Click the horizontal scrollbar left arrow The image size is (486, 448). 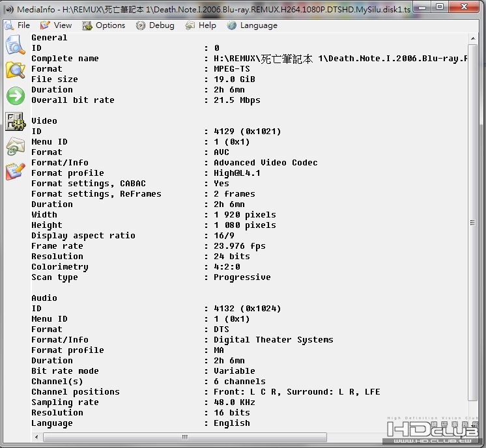tap(36, 437)
